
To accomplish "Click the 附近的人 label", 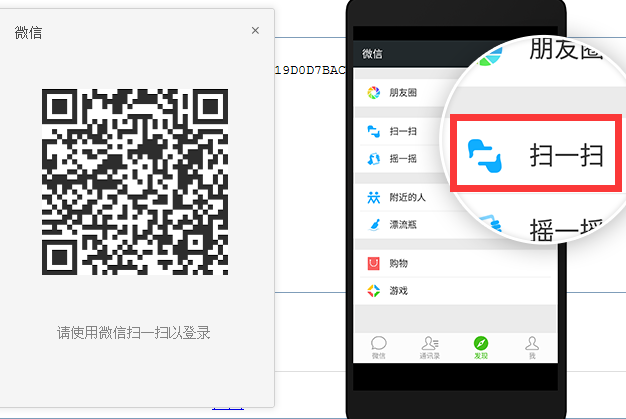I will [408, 197].
